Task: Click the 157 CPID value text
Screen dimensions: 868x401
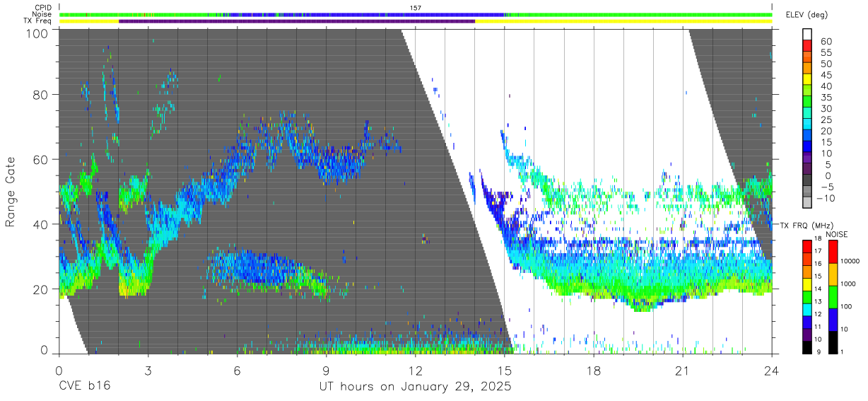Action: [416, 8]
